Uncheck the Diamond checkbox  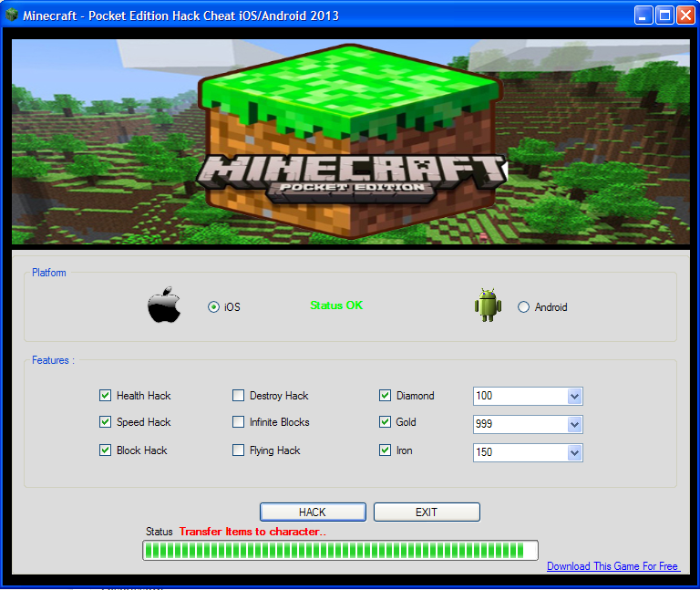[385, 395]
